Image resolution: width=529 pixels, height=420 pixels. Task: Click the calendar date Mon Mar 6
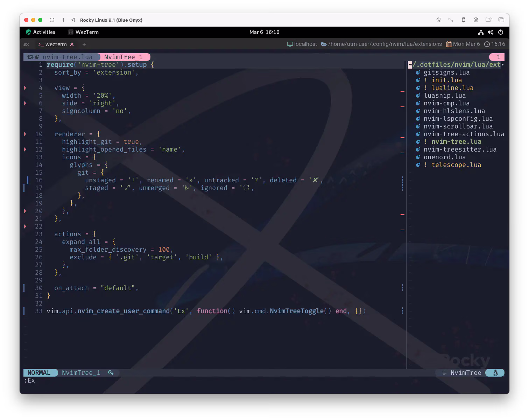463,44
